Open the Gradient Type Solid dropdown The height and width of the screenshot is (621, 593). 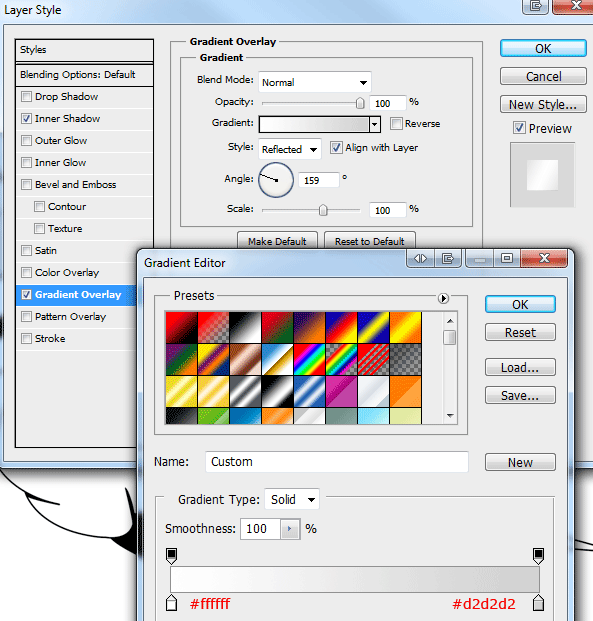[x=292, y=499]
